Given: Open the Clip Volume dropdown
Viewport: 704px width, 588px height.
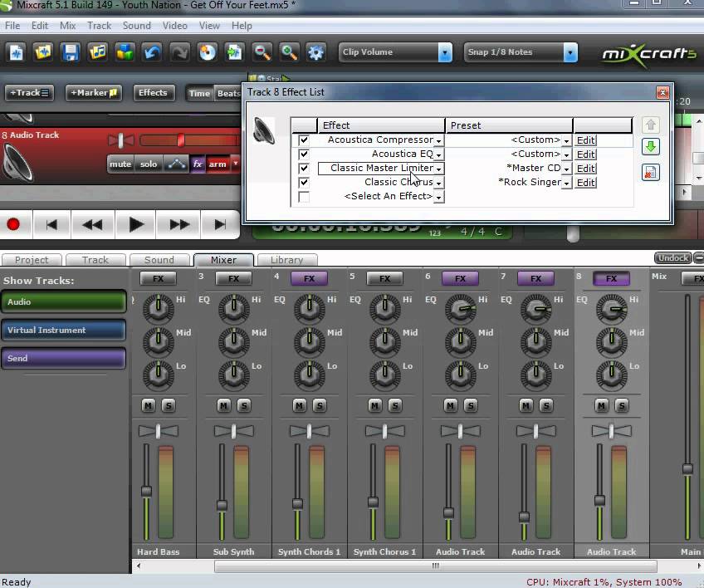Looking at the screenshot, I should point(445,52).
